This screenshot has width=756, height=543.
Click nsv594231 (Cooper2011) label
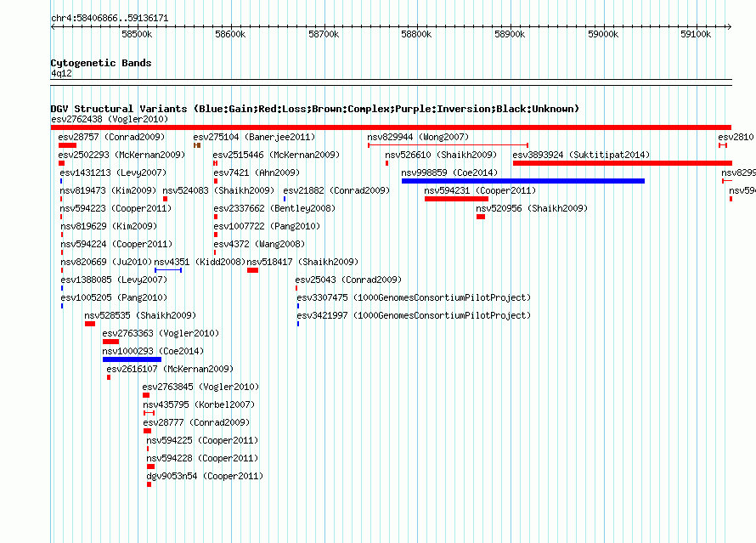coord(480,190)
